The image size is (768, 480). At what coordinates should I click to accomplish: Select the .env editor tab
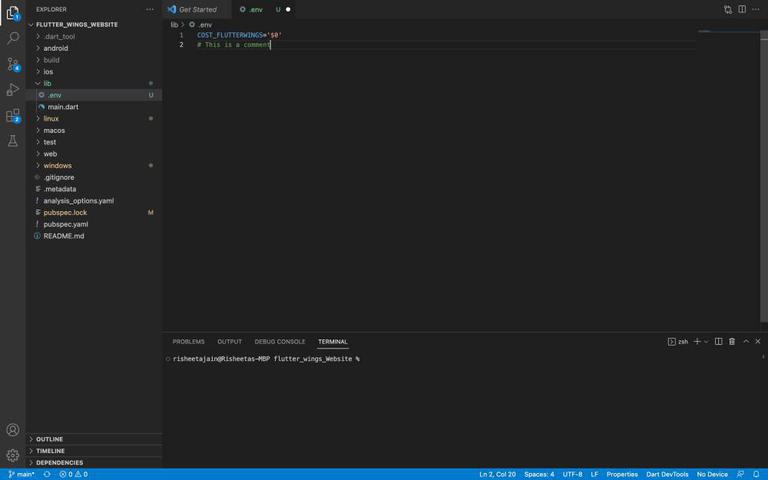pos(264,9)
